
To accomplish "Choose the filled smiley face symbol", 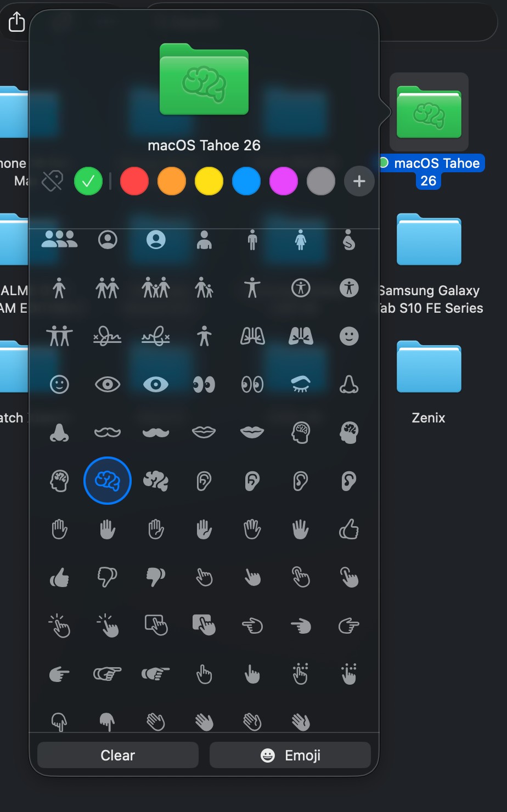I will [349, 336].
